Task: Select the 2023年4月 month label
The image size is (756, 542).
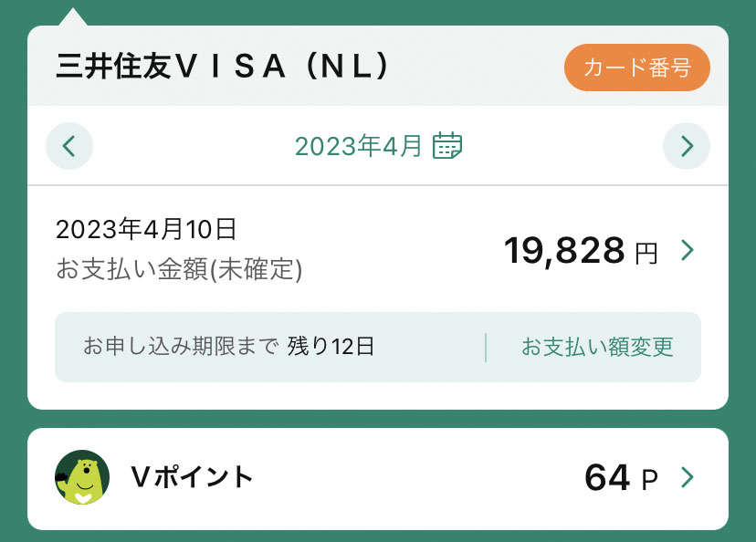Action: [358, 145]
